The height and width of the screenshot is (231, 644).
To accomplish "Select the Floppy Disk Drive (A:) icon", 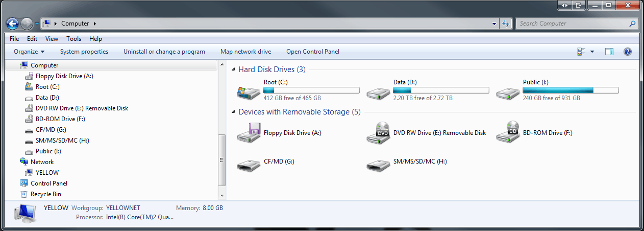I will (x=249, y=133).
